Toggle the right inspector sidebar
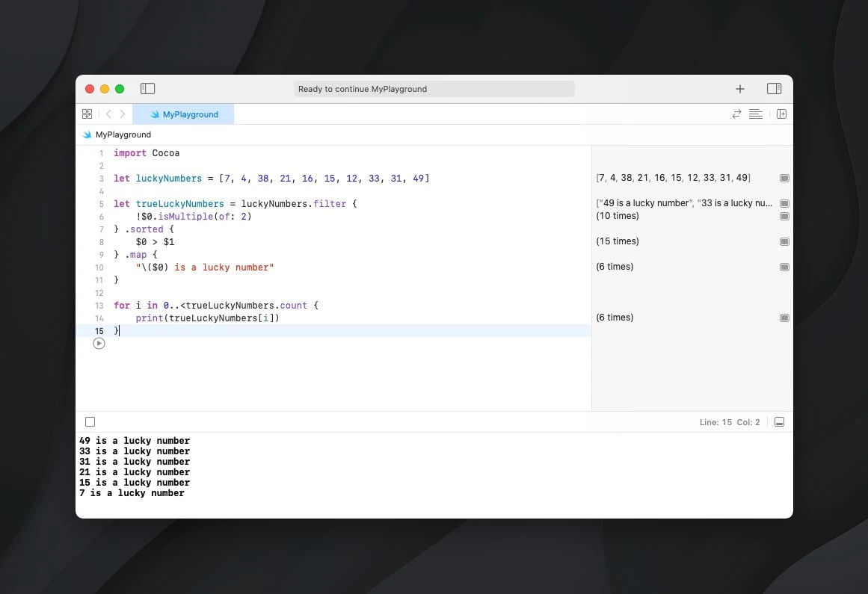Viewport: 868px width, 594px height. coord(774,89)
